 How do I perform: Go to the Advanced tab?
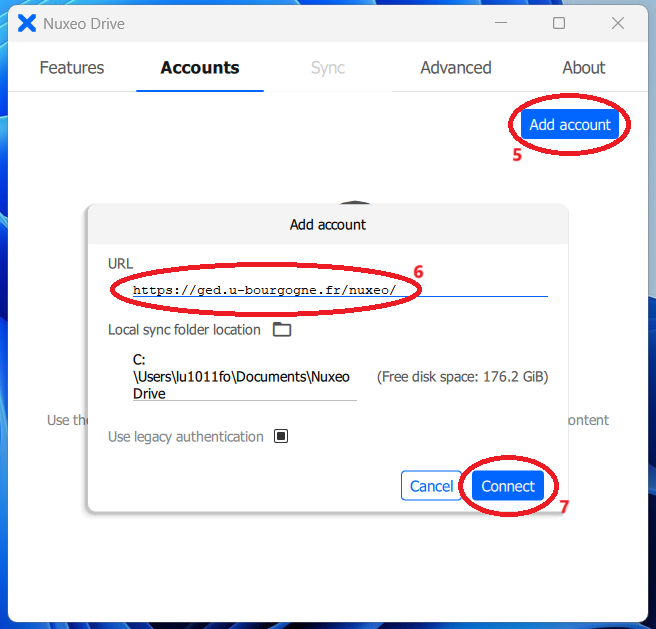456,67
